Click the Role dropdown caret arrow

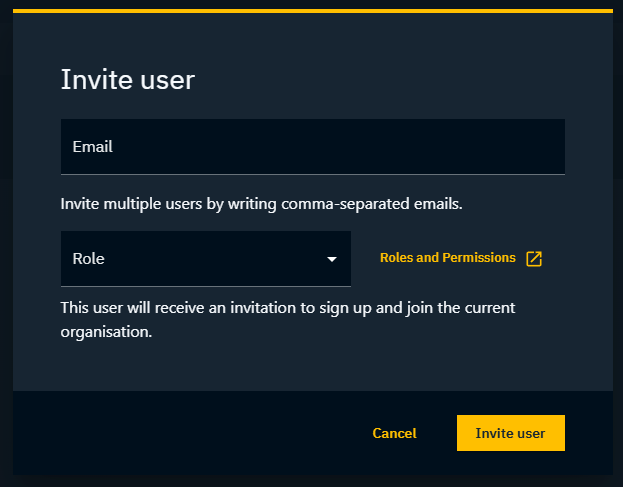[x=332, y=260]
